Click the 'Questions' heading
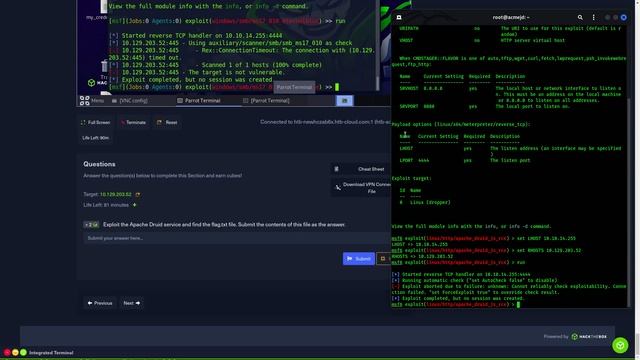This screenshot has width=640, height=360. tap(99, 164)
